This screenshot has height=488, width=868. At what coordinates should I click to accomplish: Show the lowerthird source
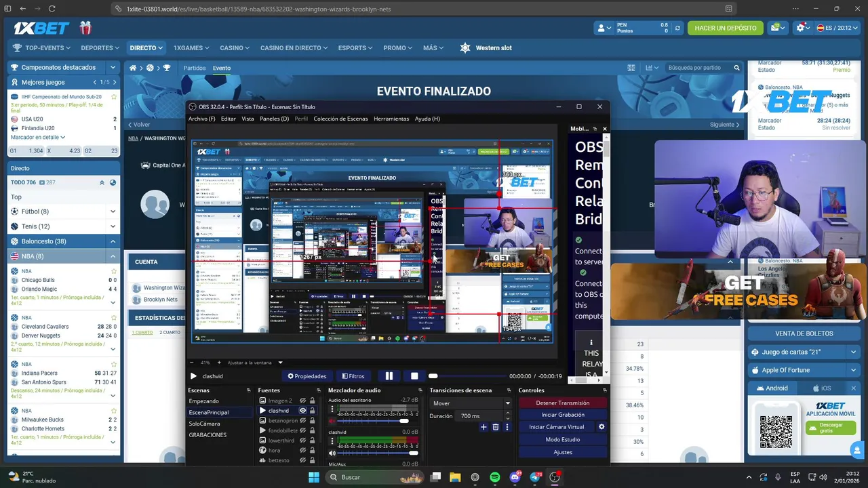click(x=303, y=441)
